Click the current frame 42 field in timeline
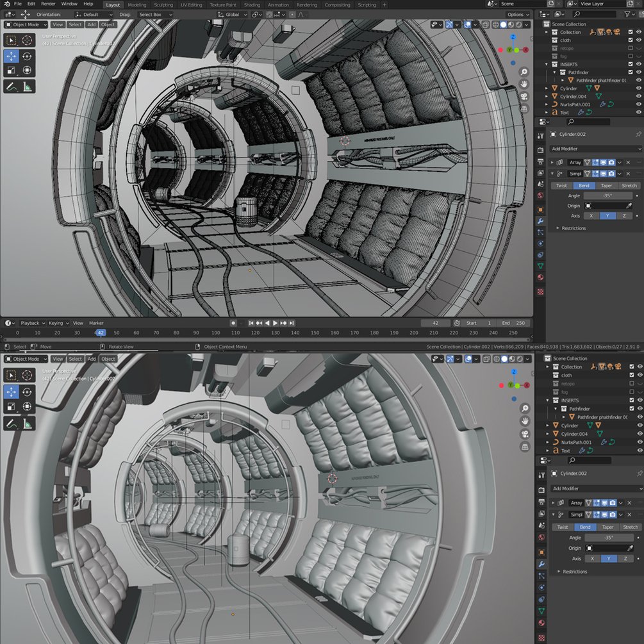This screenshot has height=644, width=644. [435, 323]
